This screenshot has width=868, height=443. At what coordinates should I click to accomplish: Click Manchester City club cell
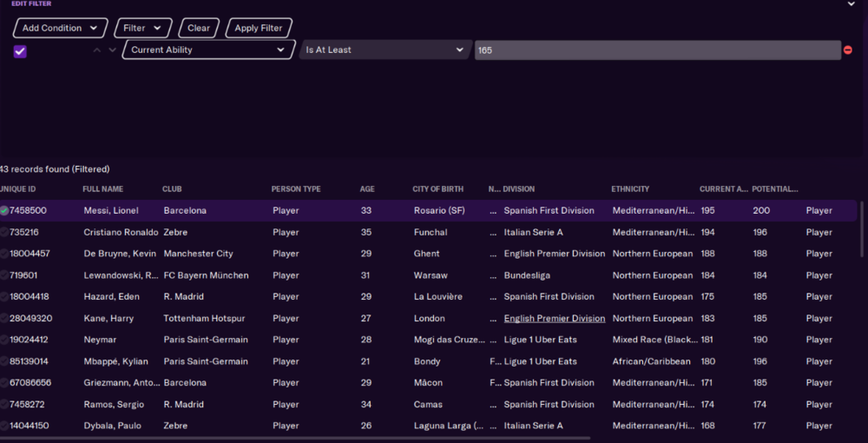point(198,254)
